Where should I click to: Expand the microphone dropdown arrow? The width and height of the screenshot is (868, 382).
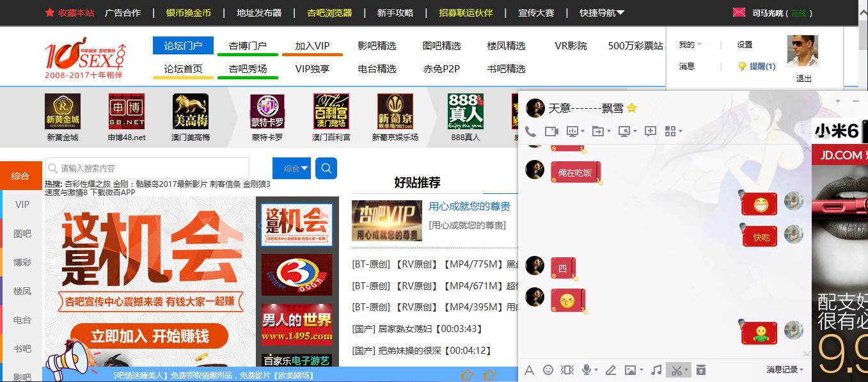click(596, 370)
